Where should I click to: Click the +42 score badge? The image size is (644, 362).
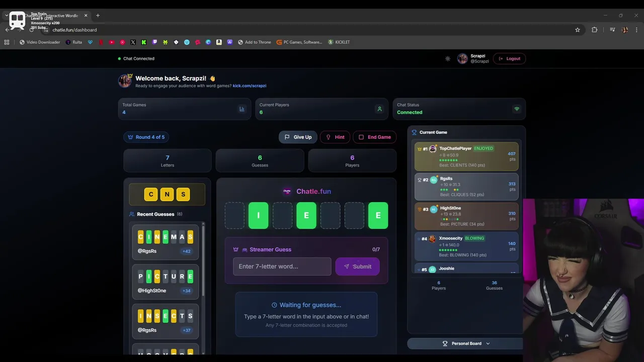click(x=186, y=251)
